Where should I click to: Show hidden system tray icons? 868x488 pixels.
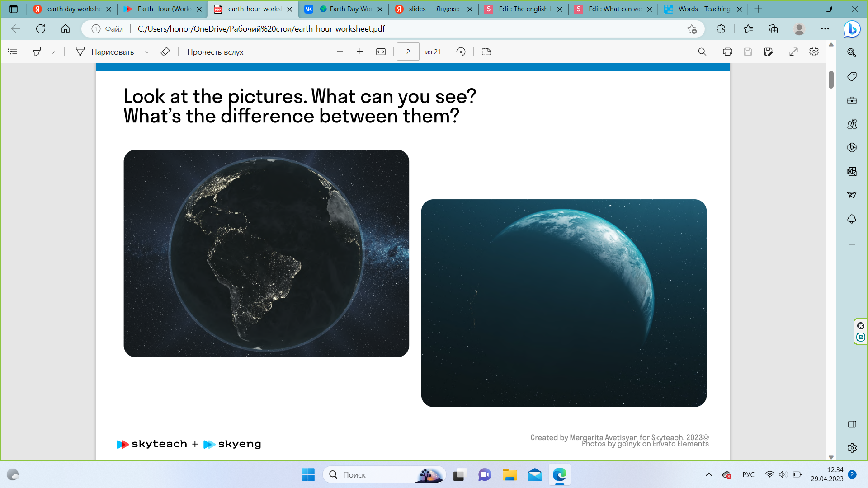coord(708,474)
